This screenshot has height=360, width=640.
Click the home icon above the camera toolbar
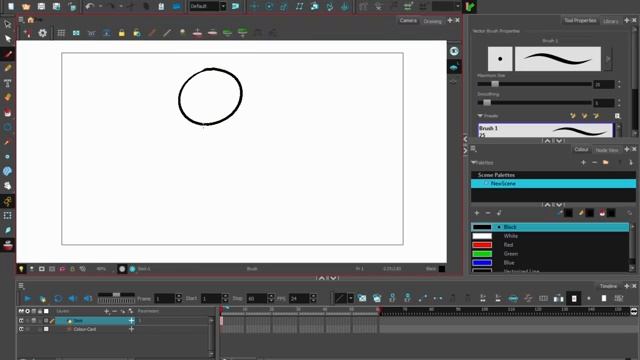[x=31, y=20]
